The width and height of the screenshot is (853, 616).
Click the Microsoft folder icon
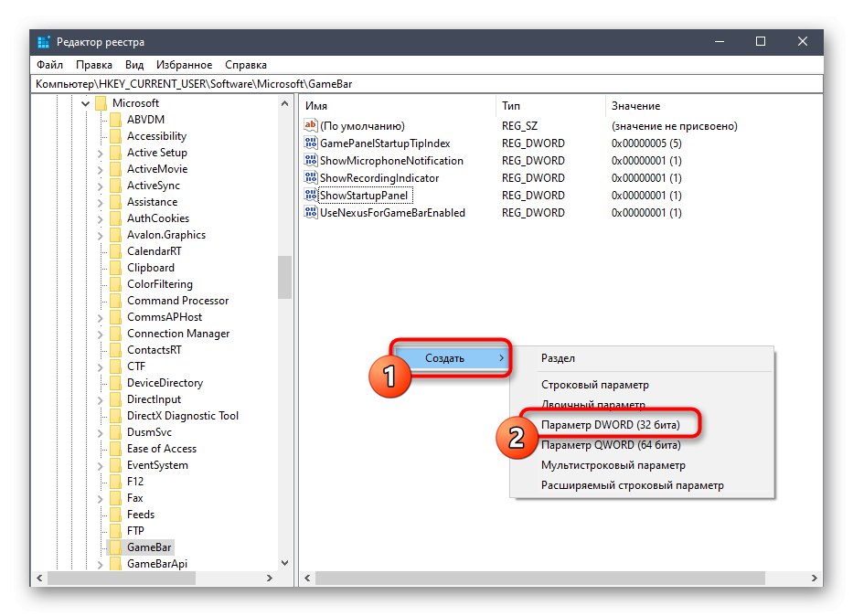[x=101, y=102]
